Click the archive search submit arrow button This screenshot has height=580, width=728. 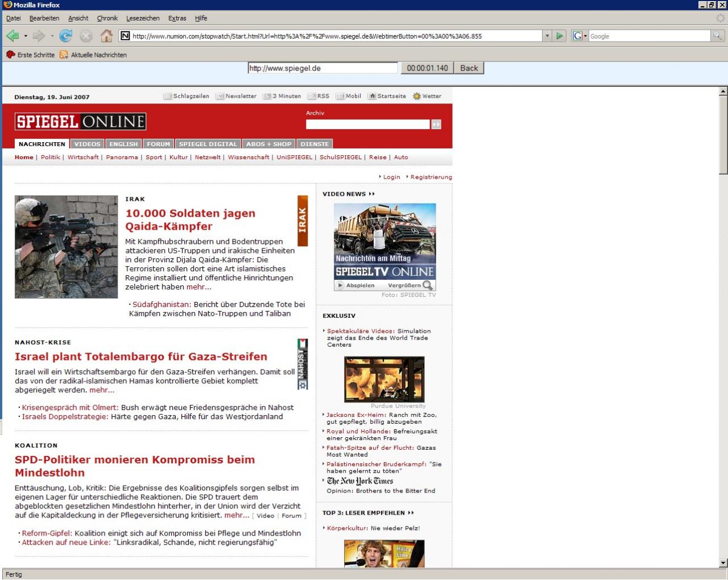pyautogui.click(x=436, y=124)
